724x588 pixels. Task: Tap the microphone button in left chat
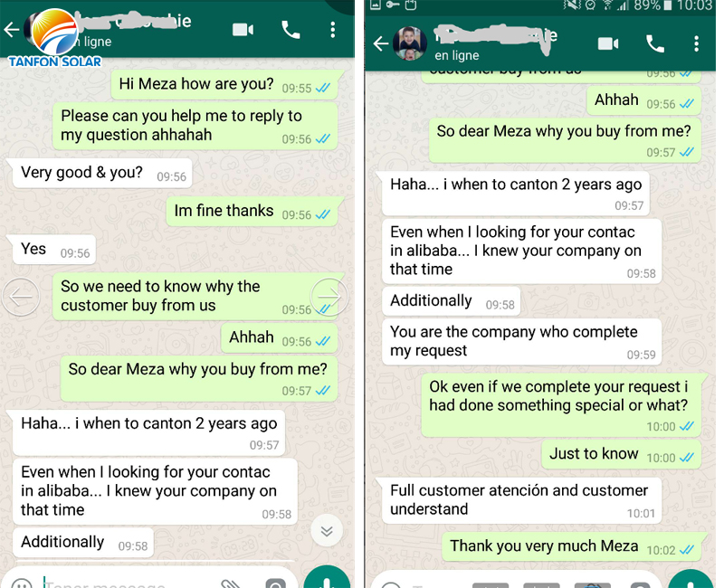327,579
